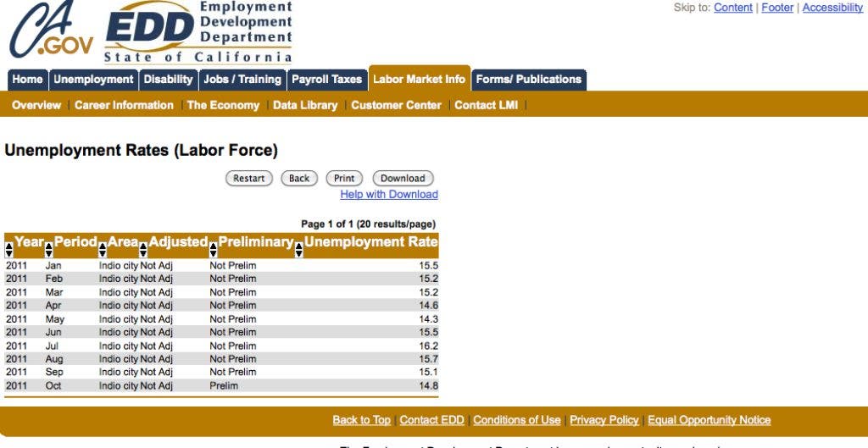The height and width of the screenshot is (448, 868).
Task: Open Help with Download link
Action: coord(389,194)
